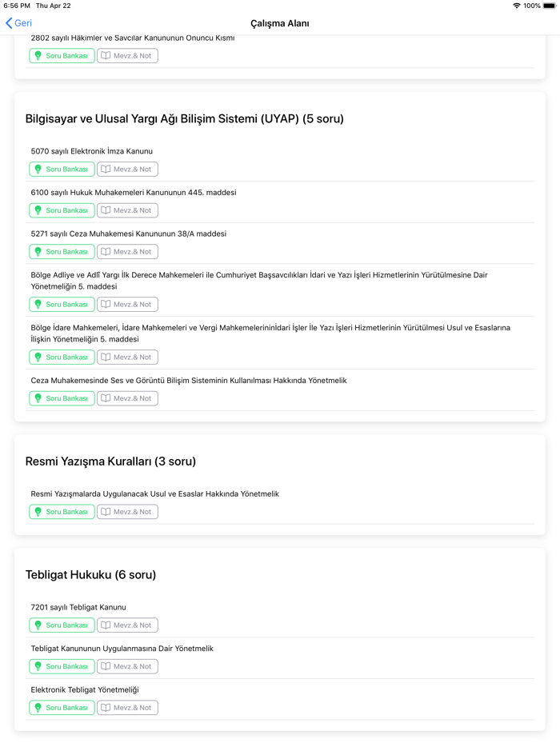Open Mevz.& Not for Bölge İdare Mahkemeleri item
The height and width of the screenshot is (747, 560).
click(x=127, y=357)
